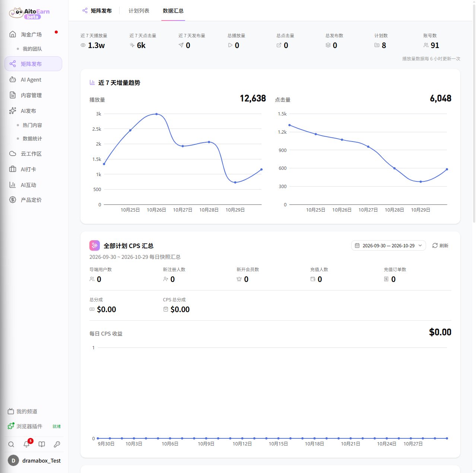Open the 2026-09-30 — 2026-10-29 date dropdown

(388, 245)
